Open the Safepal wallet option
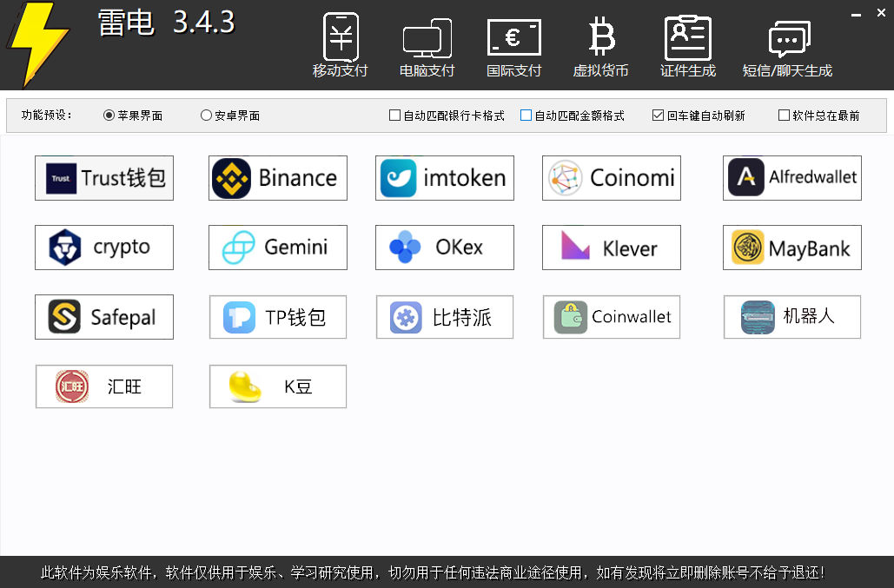Image resolution: width=894 pixels, height=588 pixels. point(104,317)
